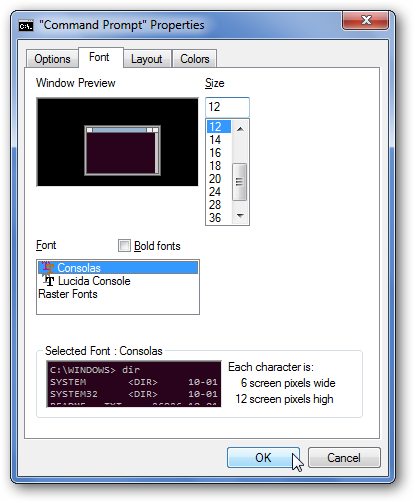
Task: Select the TrueType icon beside Consolas
Action: [48, 268]
